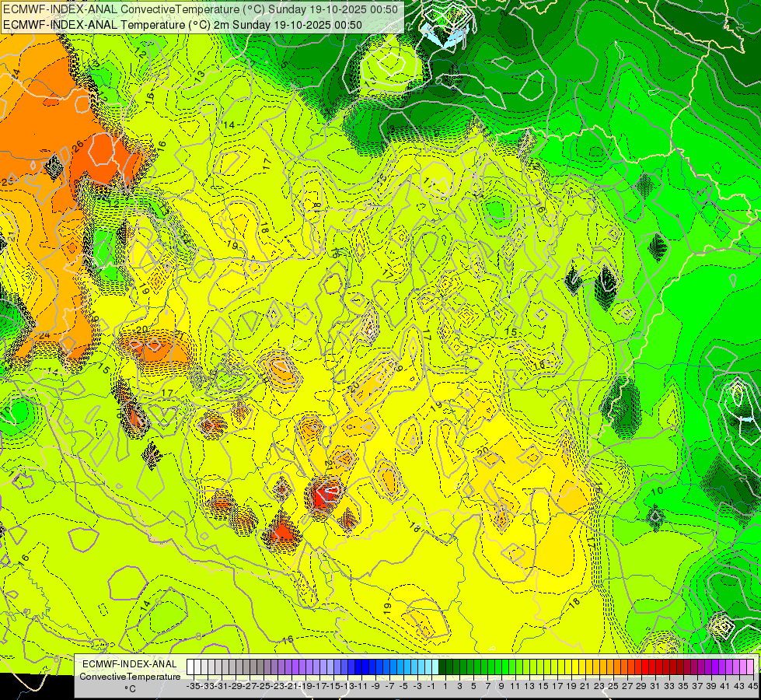Click the -19 value on the legend scale
This screenshot has height=700, width=761.
pyautogui.click(x=305, y=687)
